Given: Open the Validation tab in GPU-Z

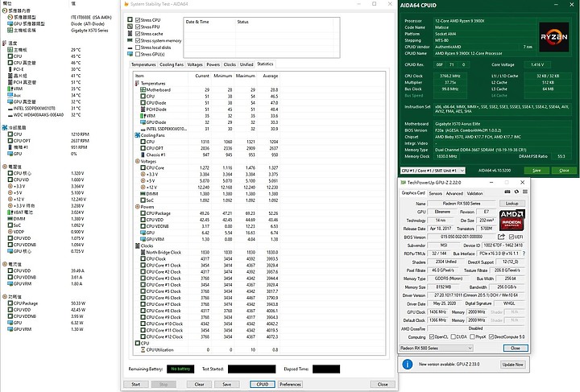Looking at the screenshot, I should click(x=474, y=194).
